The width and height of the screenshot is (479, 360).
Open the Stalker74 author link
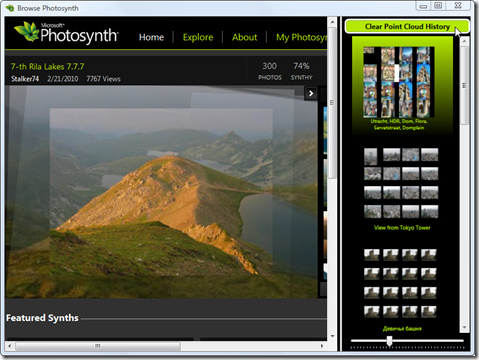25,79
